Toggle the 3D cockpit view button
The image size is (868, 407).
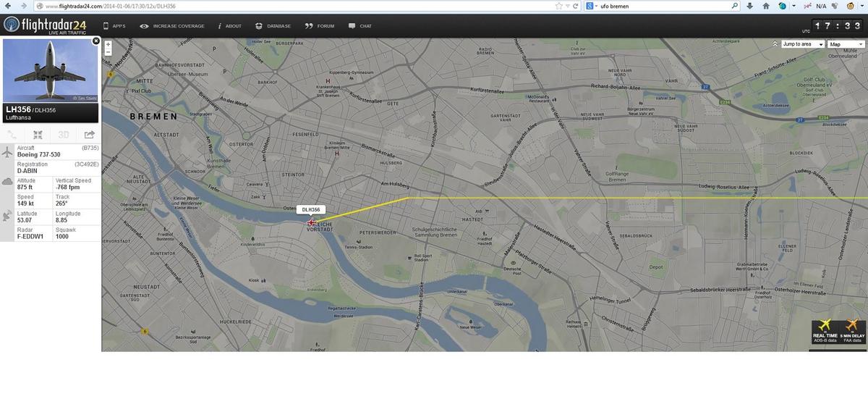(x=64, y=134)
